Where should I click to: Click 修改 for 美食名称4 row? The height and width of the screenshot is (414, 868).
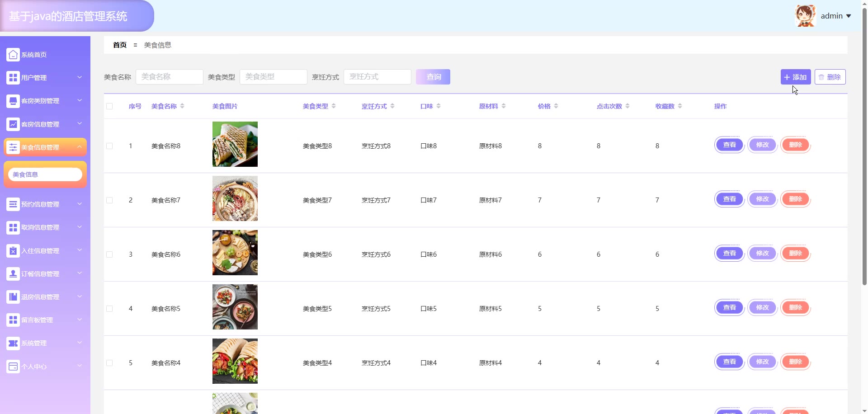[x=763, y=362]
